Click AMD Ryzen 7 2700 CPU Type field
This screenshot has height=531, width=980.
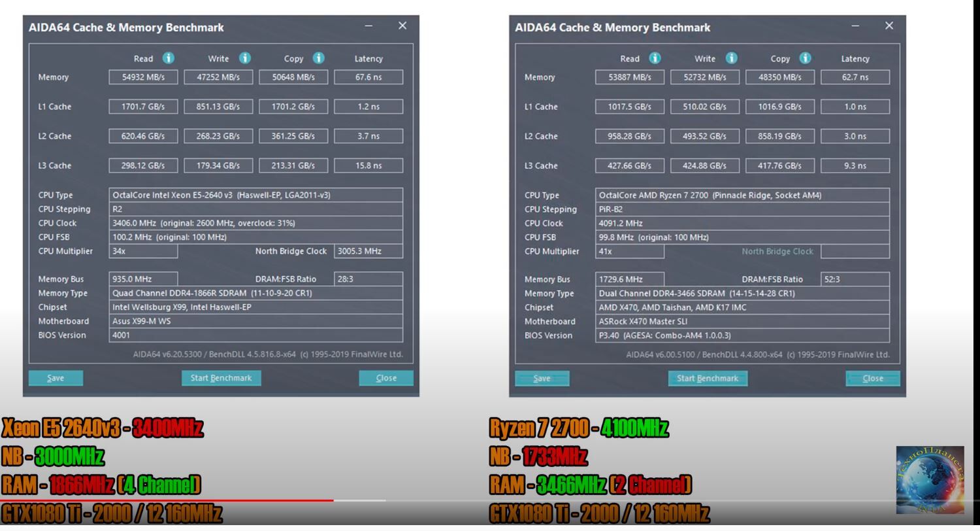[743, 195]
